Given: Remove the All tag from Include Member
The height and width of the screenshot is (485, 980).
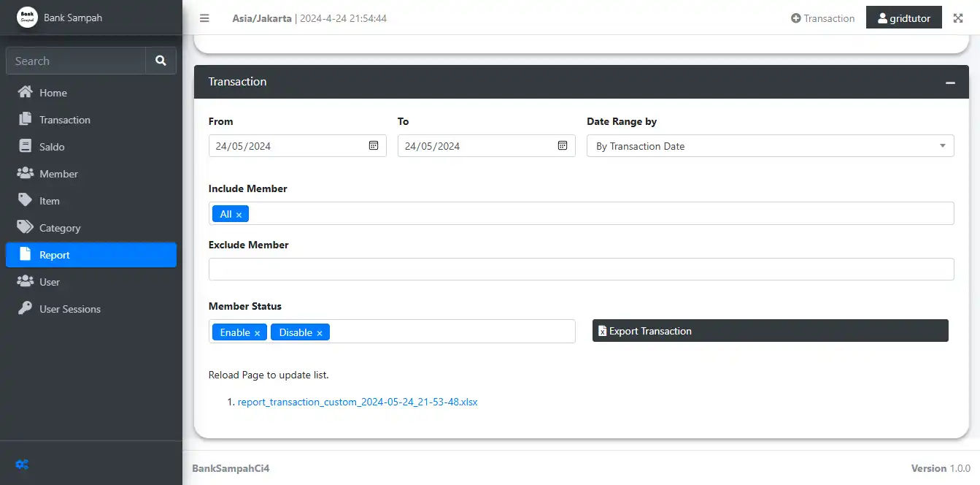Looking at the screenshot, I should click(x=239, y=215).
